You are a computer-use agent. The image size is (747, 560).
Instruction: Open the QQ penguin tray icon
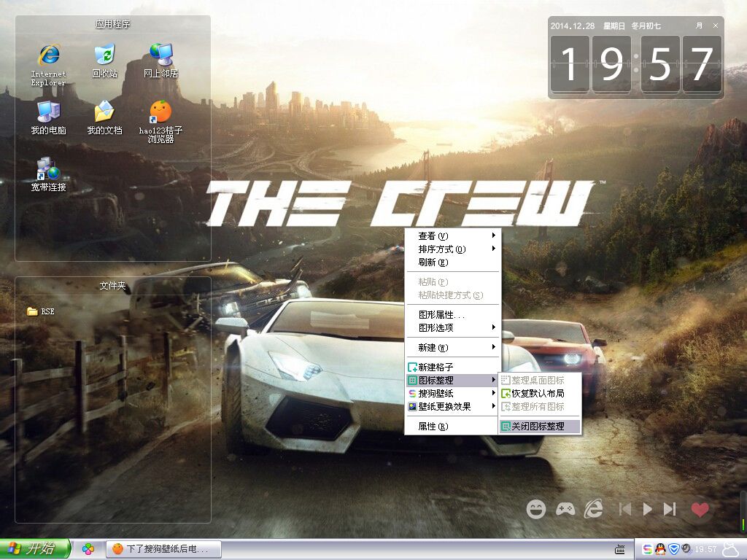[x=660, y=550]
